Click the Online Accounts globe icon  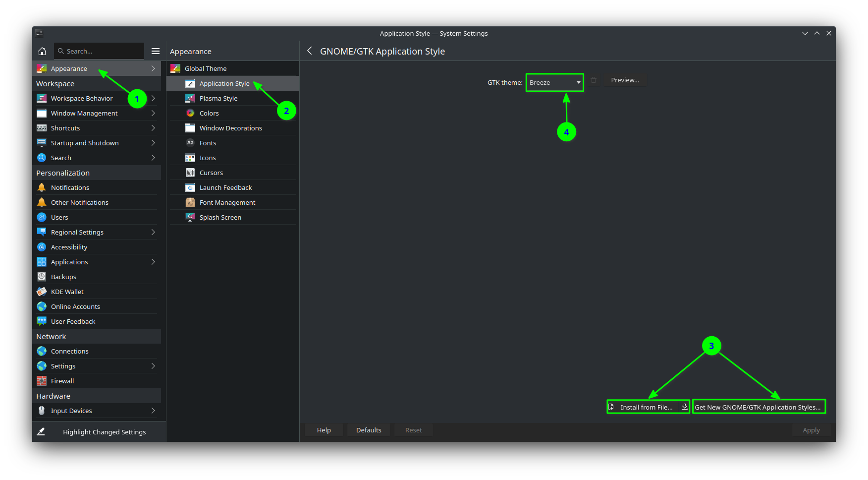[42, 306]
